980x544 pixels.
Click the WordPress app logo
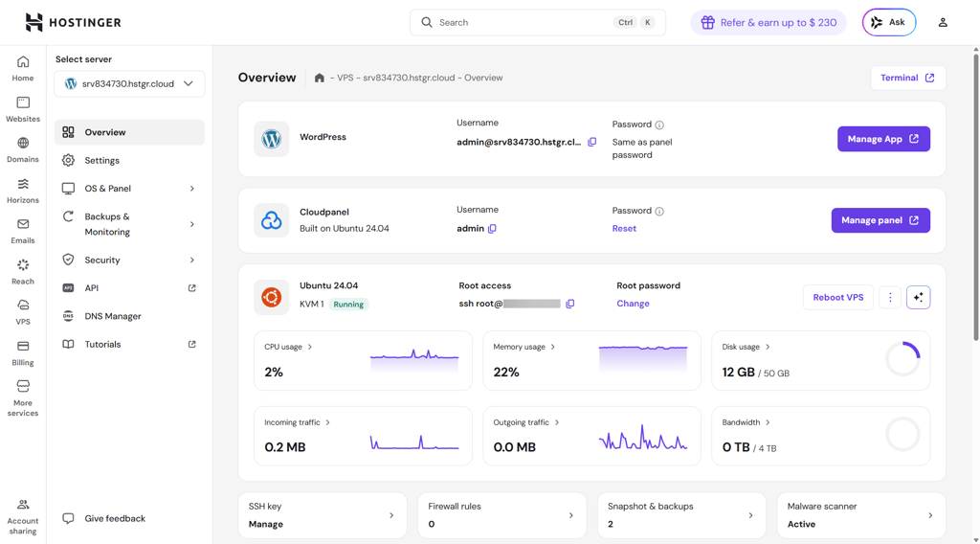271,139
